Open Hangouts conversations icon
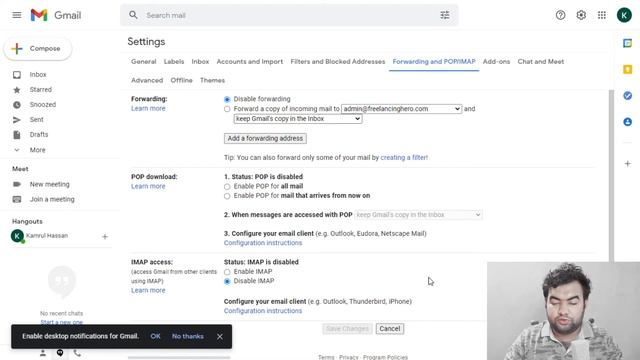The height and width of the screenshot is (360, 640). pyautogui.click(x=60, y=353)
